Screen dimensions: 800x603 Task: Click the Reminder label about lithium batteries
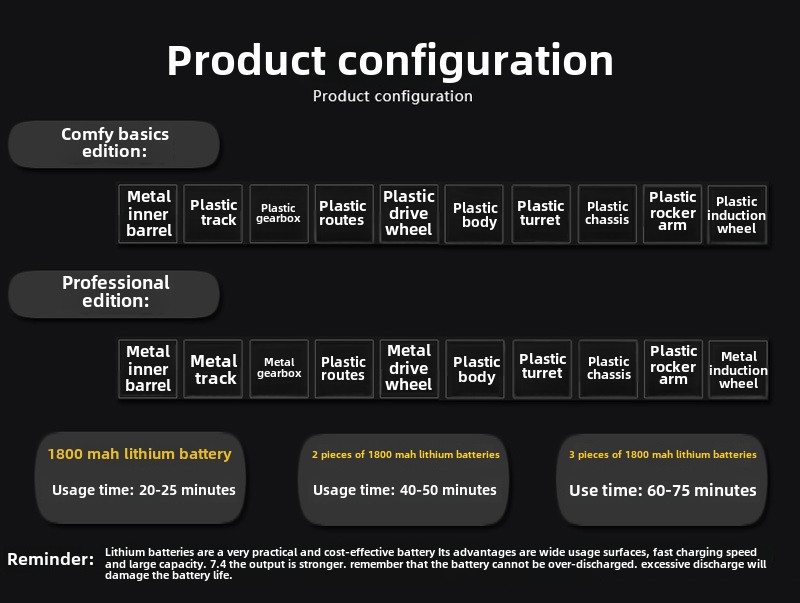pyautogui.click(x=51, y=559)
